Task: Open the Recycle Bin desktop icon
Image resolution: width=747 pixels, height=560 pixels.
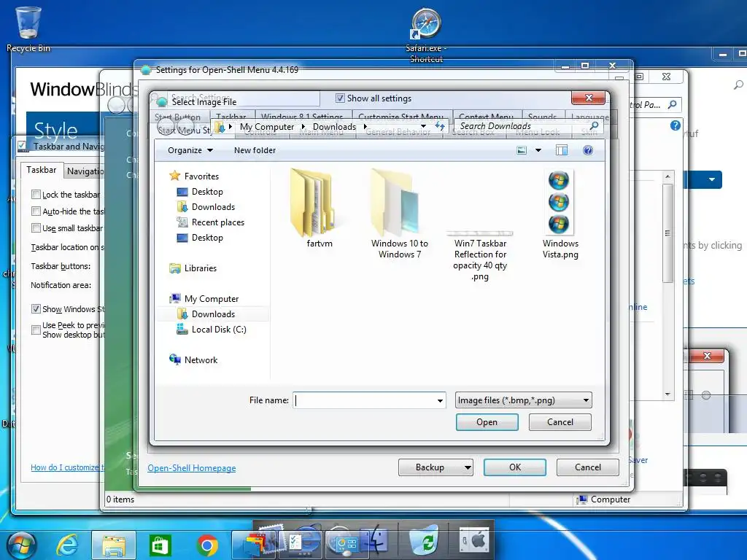Action: tap(28, 28)
